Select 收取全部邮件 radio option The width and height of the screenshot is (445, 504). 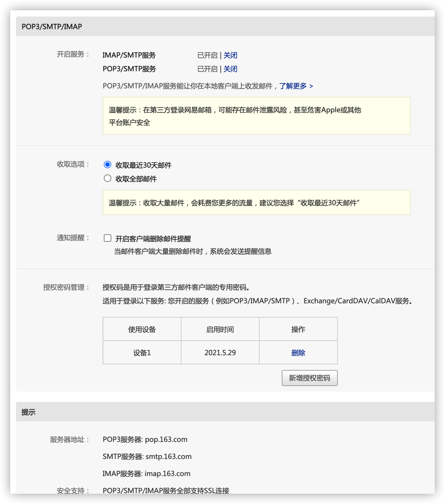coord(107,178)
